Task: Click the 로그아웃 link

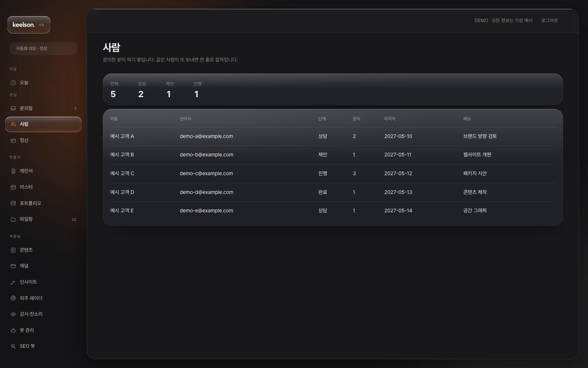Action: [549, 21]
